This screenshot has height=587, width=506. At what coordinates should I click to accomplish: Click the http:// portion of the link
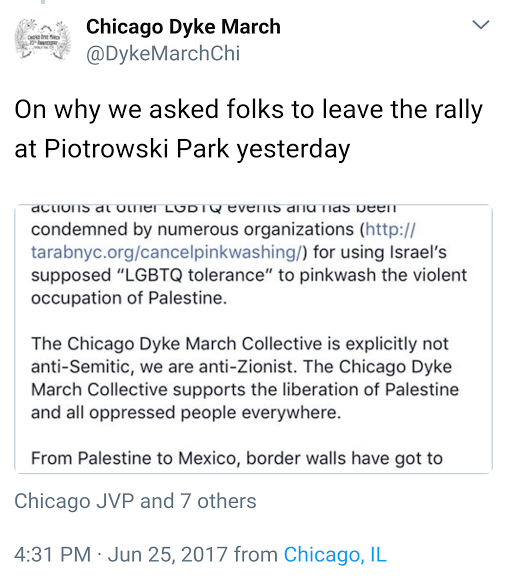[x=390, y=229]
